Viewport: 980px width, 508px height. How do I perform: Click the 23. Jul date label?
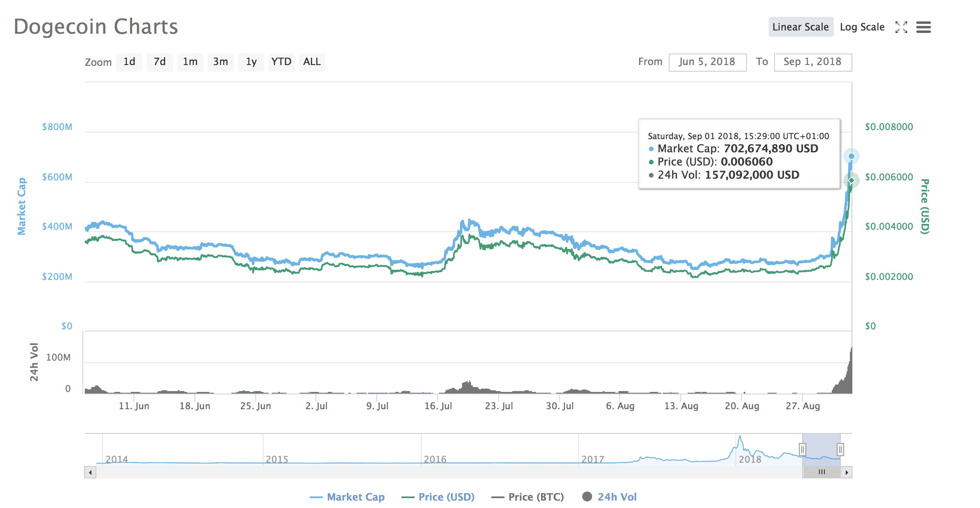pos(499,406)
